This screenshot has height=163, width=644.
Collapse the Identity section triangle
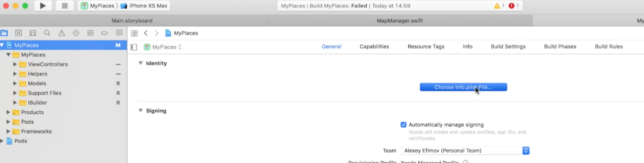141,63
